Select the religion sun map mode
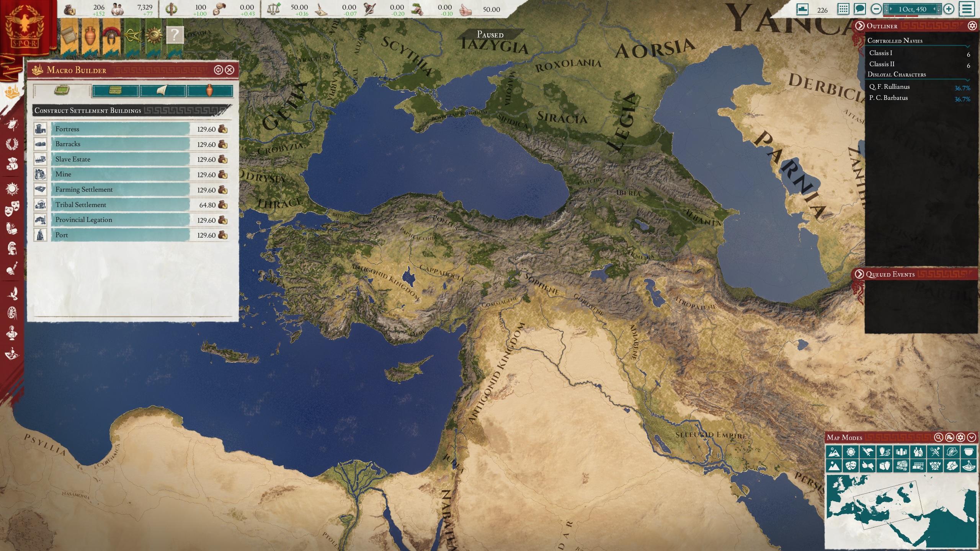 [x=851, y=452]
